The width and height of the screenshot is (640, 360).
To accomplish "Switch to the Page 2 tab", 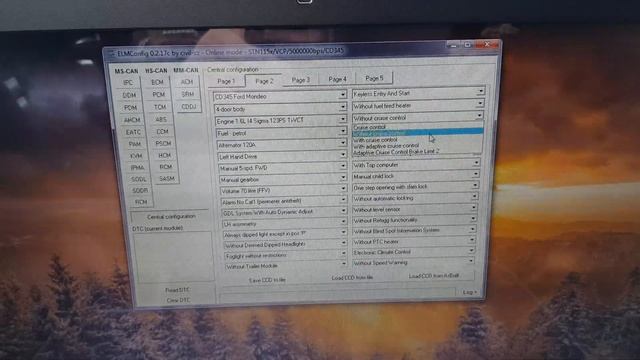I will pyautogui.click(x=264, y=81).
